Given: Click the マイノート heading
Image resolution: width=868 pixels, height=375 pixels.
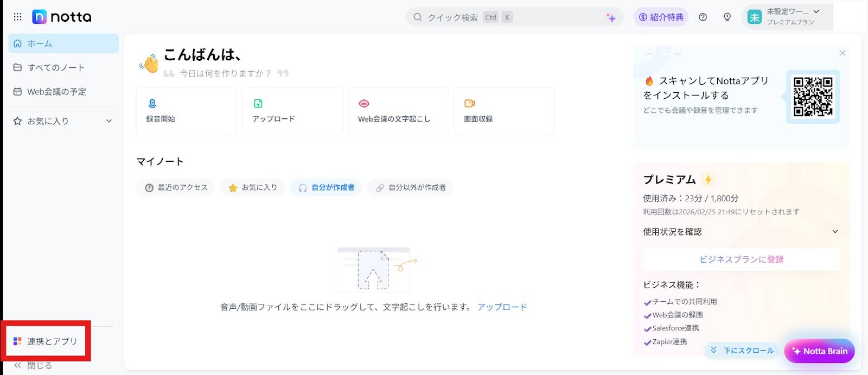Looking at the screenshot, I should (160, 162).
